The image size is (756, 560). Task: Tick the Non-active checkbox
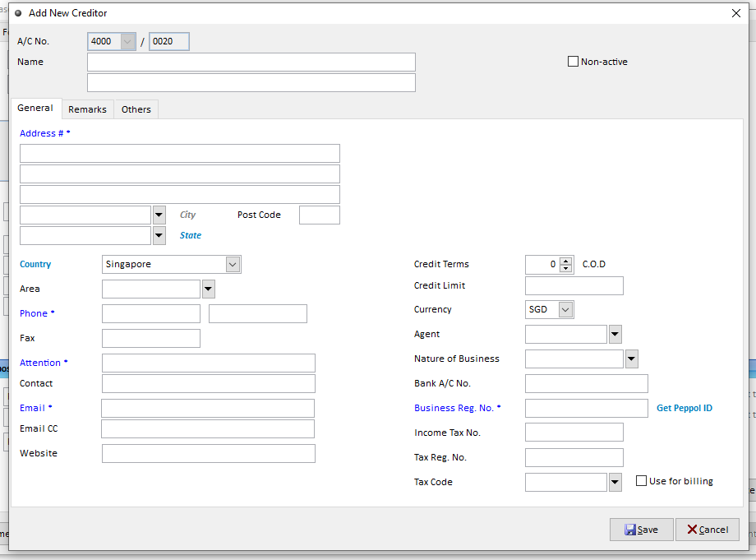pyautogui.click(x=573, y=62)
